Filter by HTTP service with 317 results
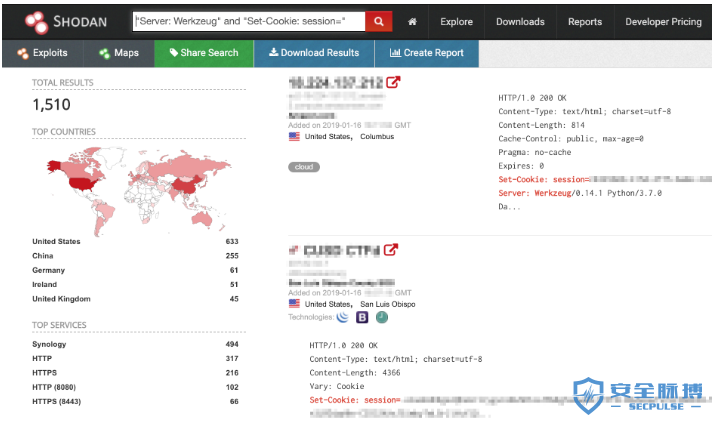This screenshot has width=722, height=431. click(x=42, y=358)
